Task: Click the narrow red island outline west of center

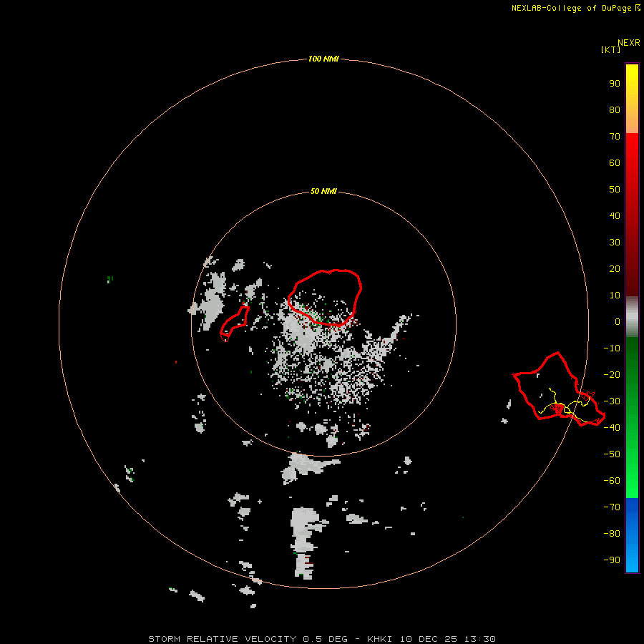Action: (235, 323)
